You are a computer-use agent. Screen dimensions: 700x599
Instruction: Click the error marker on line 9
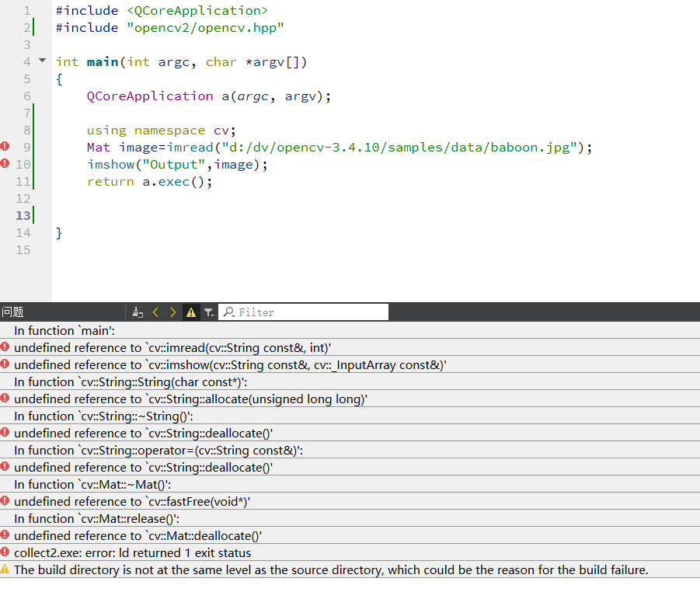(5, 146)
